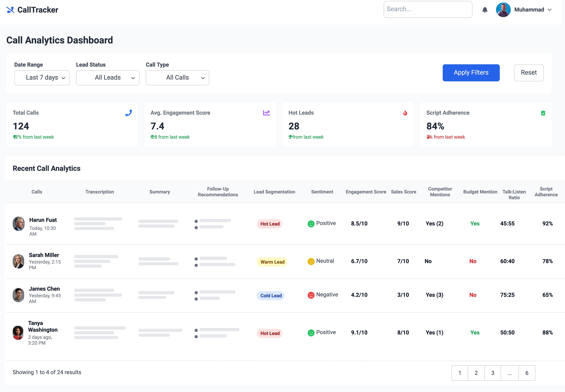
Task: Click Harun Fuat's avatar
Action: click(19, 223)
